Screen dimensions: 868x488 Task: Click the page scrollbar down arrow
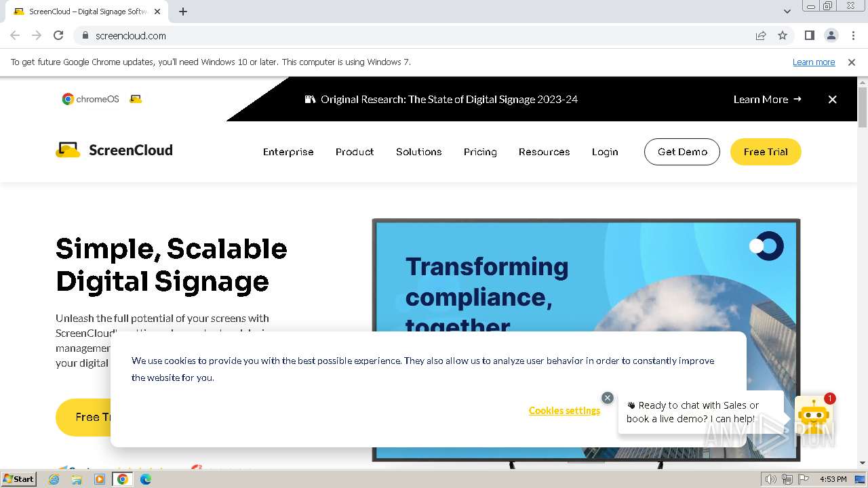click(863, 464)
